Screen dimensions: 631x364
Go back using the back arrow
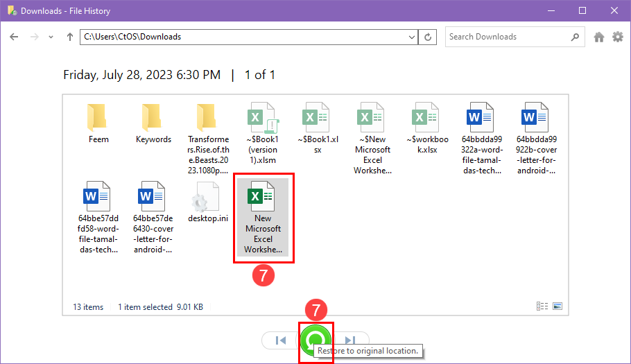(x=14, y=37)
